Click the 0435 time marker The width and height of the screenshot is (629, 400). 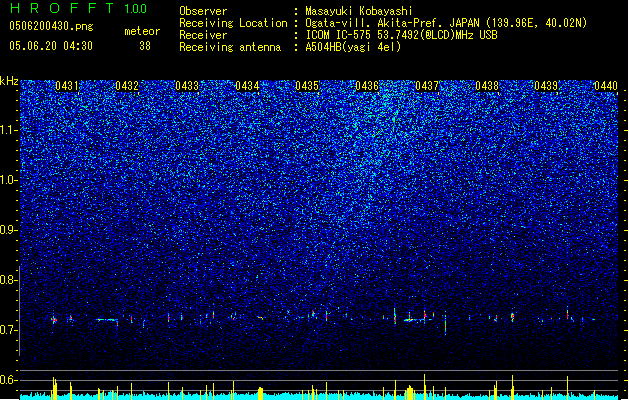click(x=307, y=86)
